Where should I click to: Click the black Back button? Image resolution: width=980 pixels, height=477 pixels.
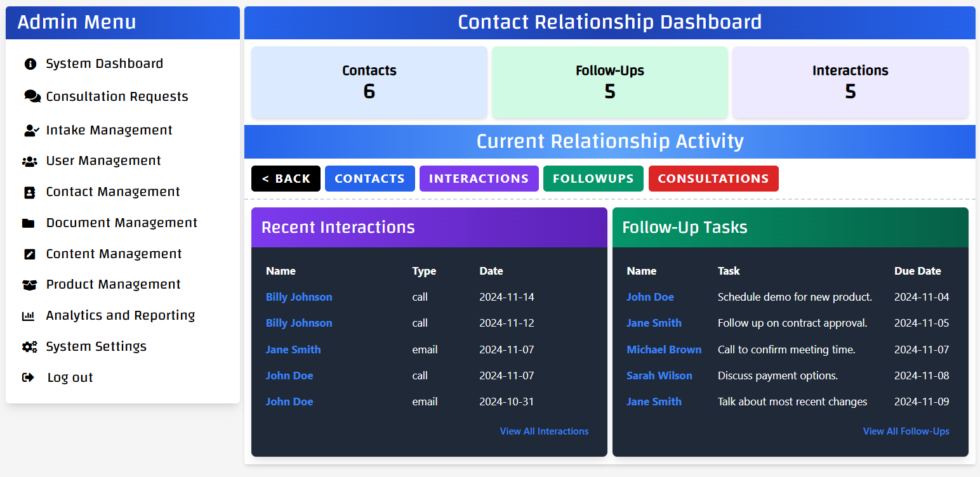coord(286,178)
